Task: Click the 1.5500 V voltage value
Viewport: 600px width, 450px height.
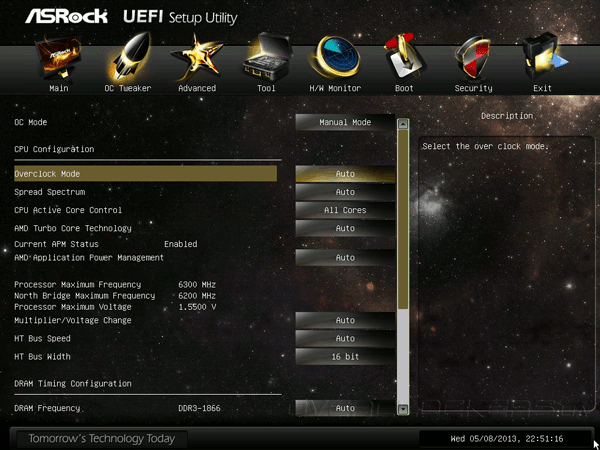Action: [x=197, y=307]
